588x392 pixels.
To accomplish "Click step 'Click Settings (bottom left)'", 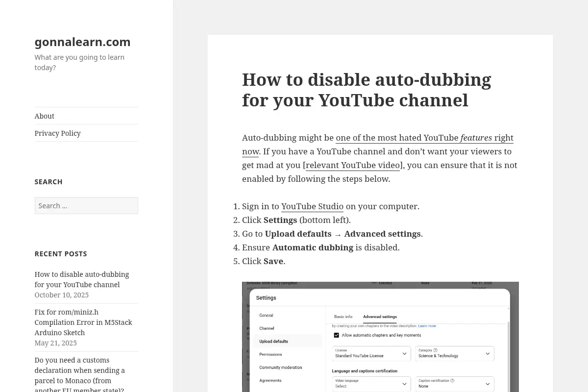I will tap(296, 220).
